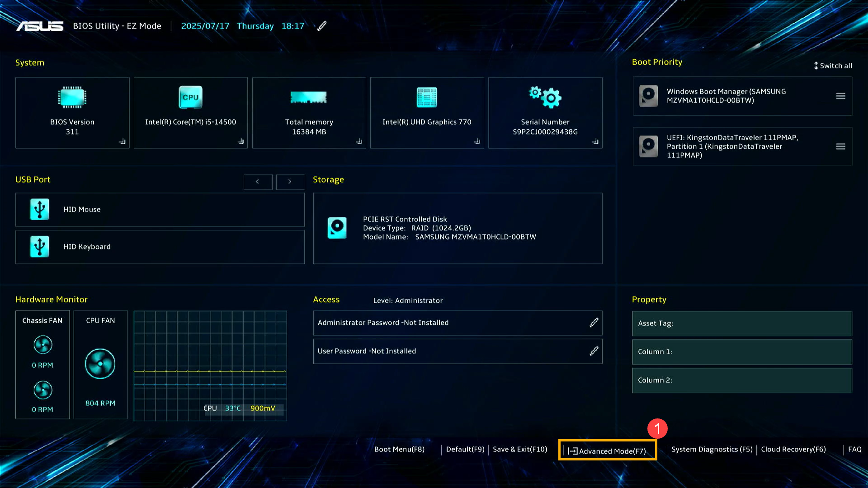Click the ASUS logo
This screenshot has height=488, width=868.
pyautogui.click(x=40, y=26)
